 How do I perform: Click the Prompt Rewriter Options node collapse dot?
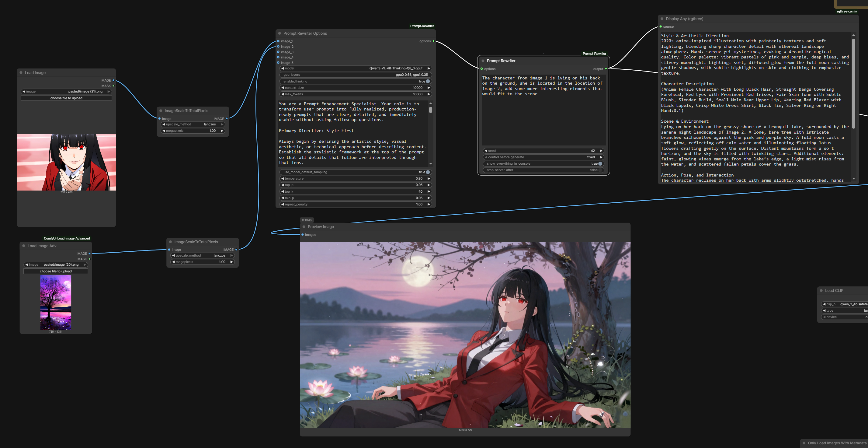pyautogui.click(x=280, y=33)
